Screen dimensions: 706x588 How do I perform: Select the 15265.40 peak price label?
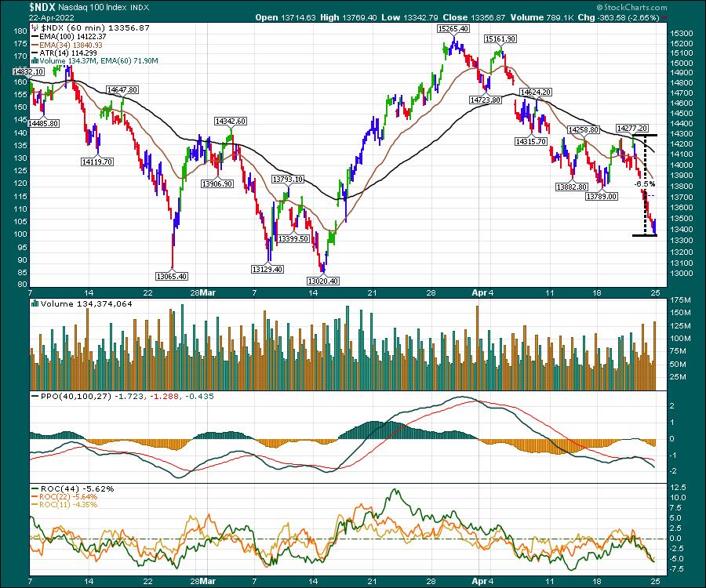[x=453, y=28]
